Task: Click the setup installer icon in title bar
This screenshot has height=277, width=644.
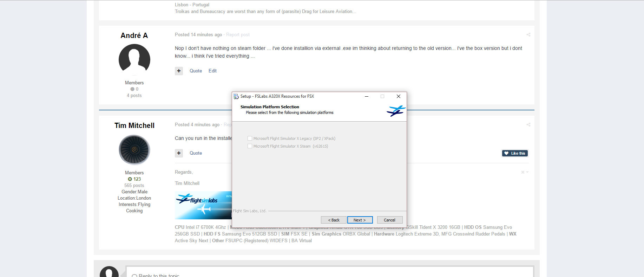Action: [x=236, y=96]
